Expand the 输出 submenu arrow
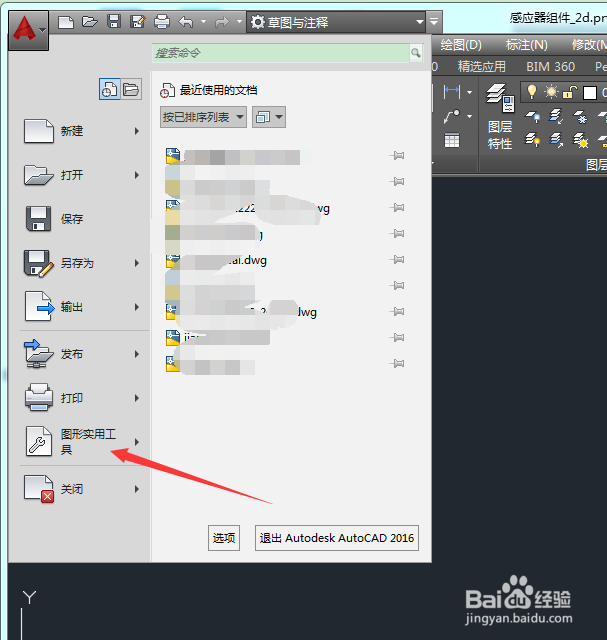The image size is (607, 640). pos(137,307)
